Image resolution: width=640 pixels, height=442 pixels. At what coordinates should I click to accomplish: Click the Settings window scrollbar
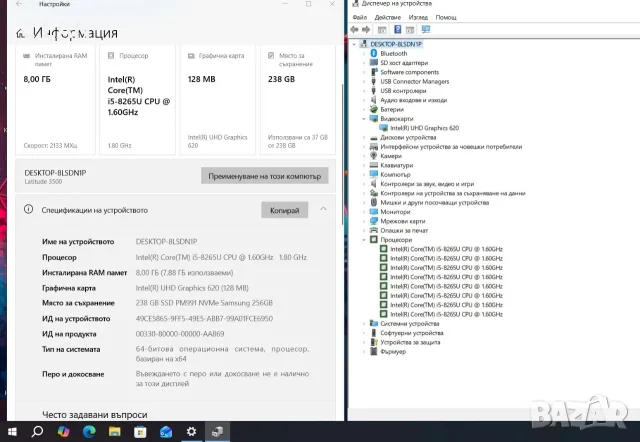point(342,154)
